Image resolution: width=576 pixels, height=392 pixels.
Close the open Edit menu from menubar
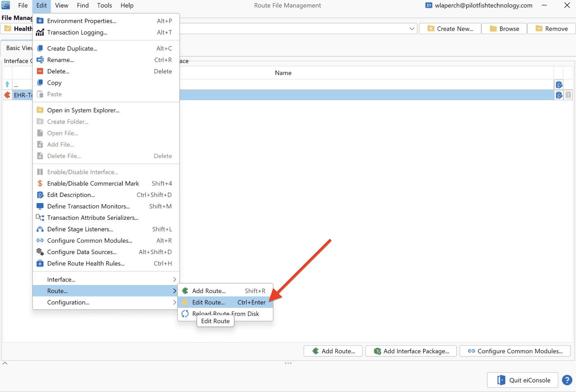41,5
